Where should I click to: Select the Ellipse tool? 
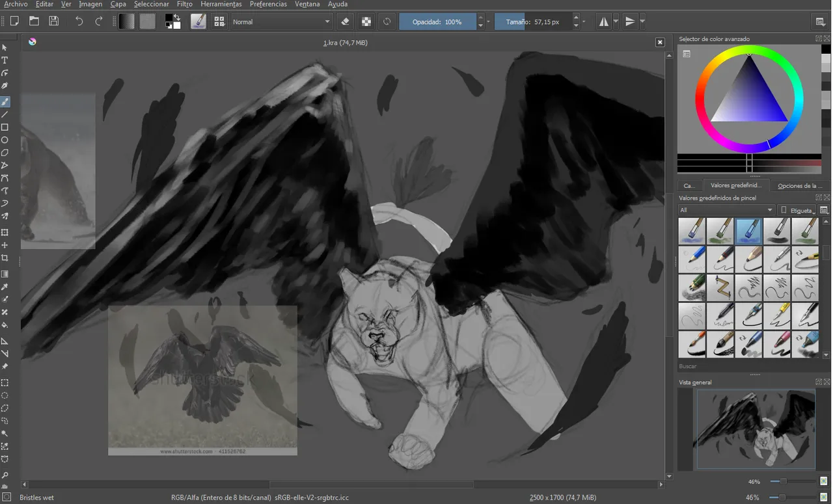(x=5, y=140)
